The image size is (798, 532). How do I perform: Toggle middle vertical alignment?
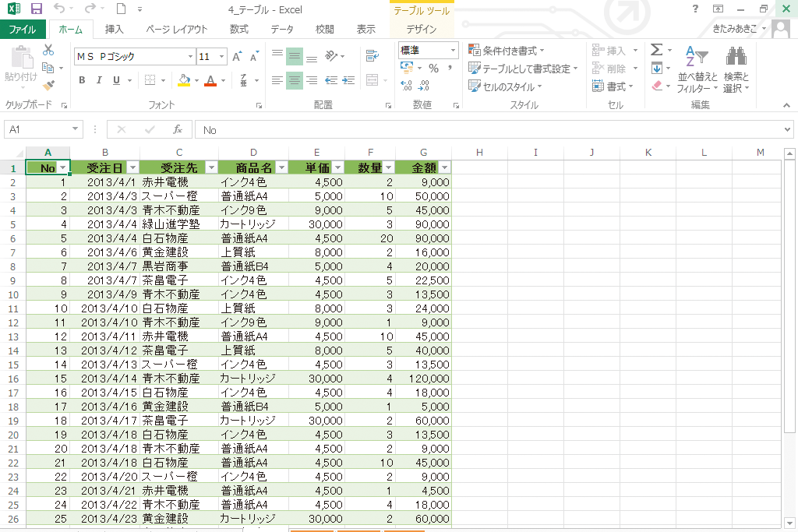point(294,56)
